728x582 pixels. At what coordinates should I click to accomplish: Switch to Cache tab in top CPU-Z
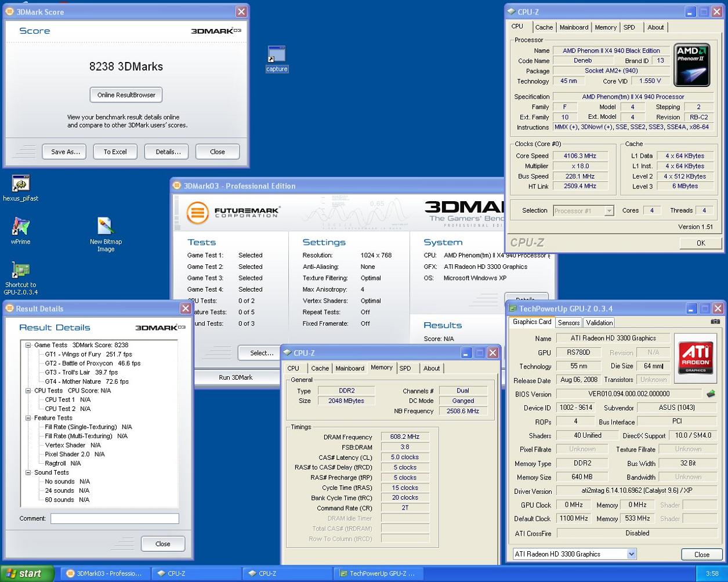pyautogui.click(x=544, y=27)
